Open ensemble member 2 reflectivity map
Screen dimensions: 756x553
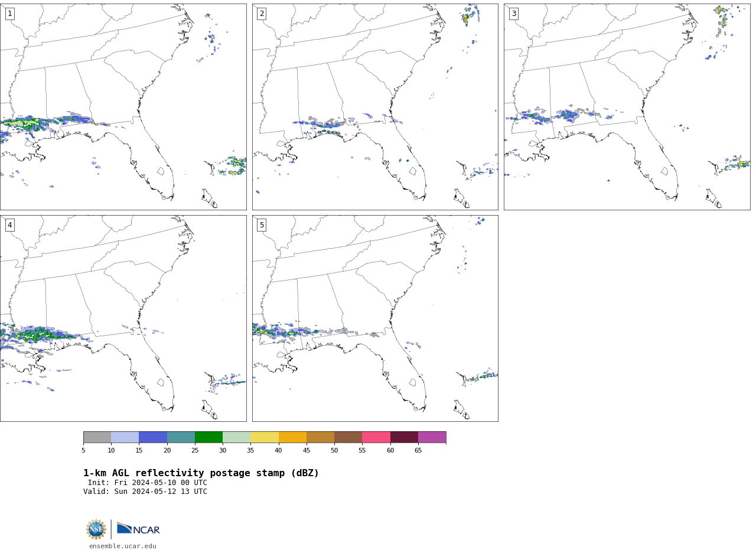point(375,107)
